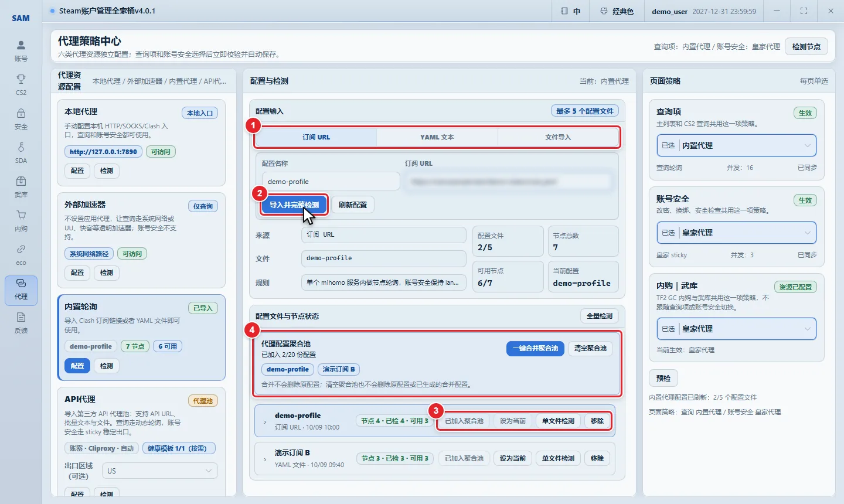Image resolution: width=844 pixels, height=504 pixels.
Task: Open the SDA sidebar icon
Action: [x=21, y=153]
